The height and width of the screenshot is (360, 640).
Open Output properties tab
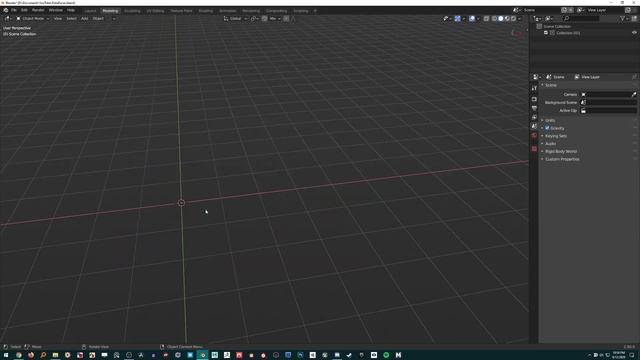[x=534, y=108]
